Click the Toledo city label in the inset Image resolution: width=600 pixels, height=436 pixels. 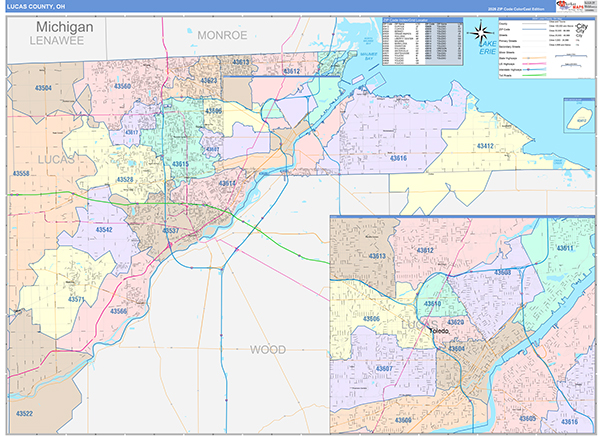440,329
